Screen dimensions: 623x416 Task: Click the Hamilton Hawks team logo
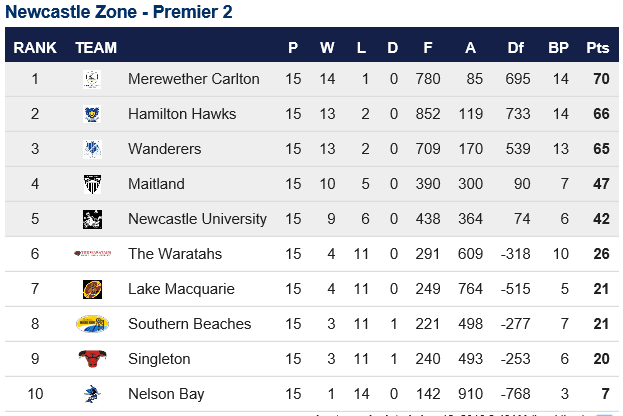(92, 114)
